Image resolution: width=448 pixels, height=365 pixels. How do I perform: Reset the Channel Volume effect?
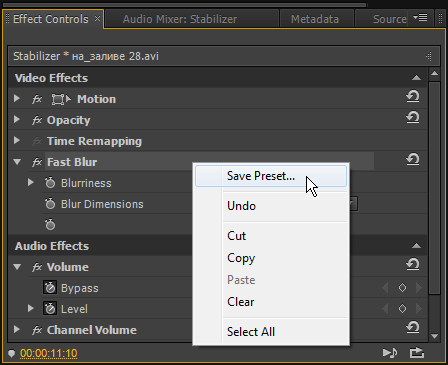[x=413, y=328]
